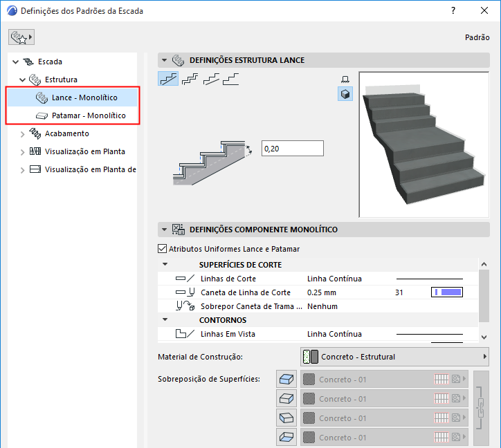Click the help question mark button
Image resolution: width=501 pixels, height=448 pixels.
453,10
